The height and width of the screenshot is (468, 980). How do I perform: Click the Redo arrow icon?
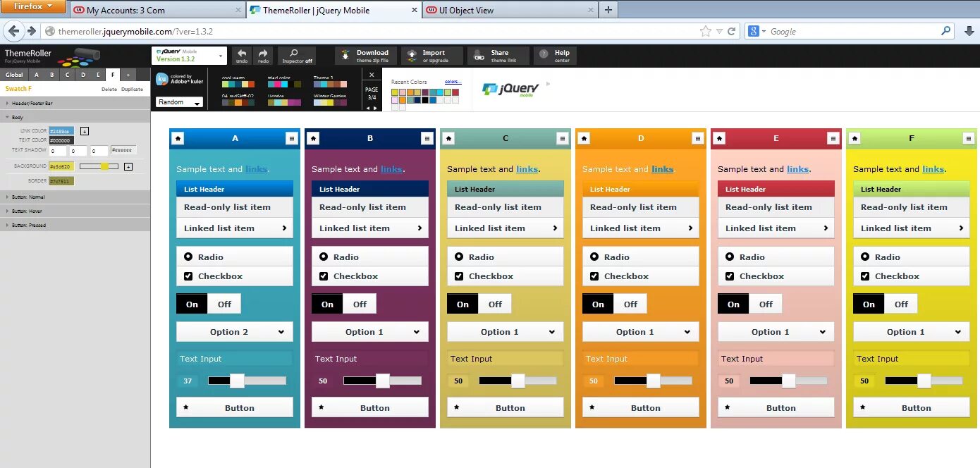point(263,56)
